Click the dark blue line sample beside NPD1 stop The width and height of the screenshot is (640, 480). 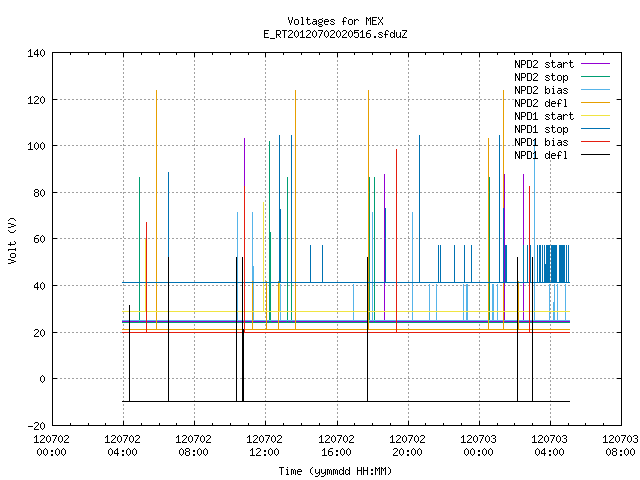pos(596,129)
